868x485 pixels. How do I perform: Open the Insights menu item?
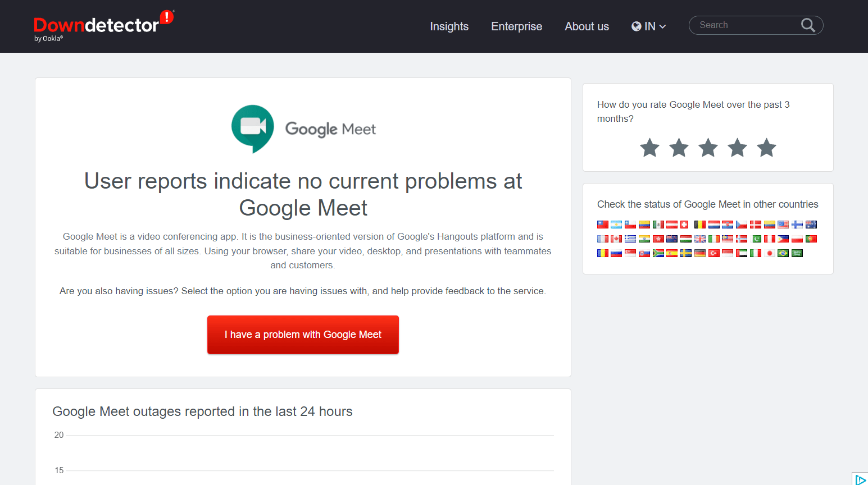tap(449, 26)
